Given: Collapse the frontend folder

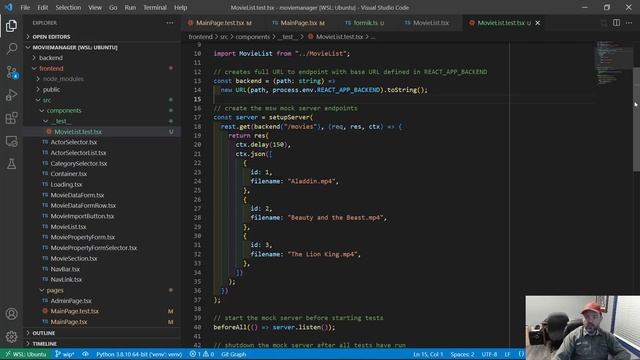Looking at the screenshot, I should 102,69.
